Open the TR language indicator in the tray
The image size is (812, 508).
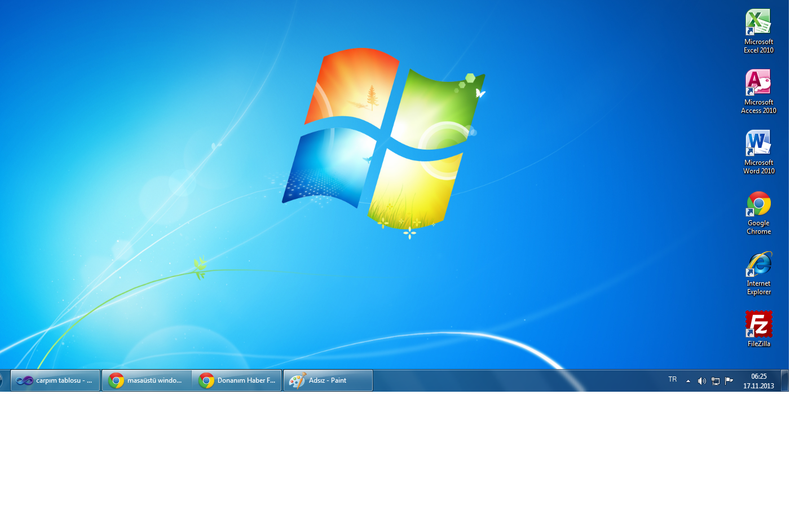(x=672, y=379)
